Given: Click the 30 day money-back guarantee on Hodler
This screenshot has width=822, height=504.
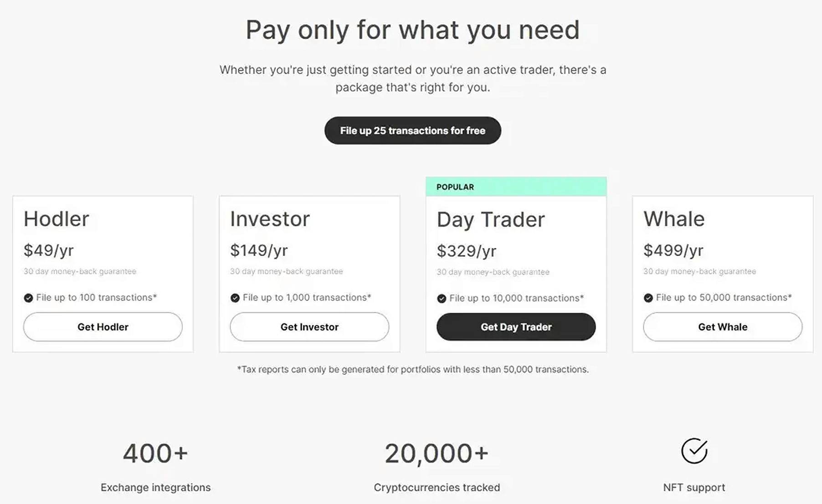Looking at the screenshot, I should pos(79,271).
